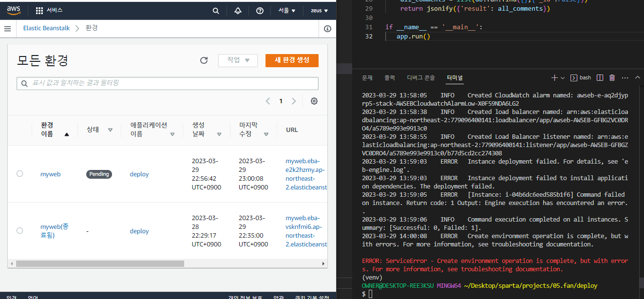Viewport: 644px width, 299px height.
Task: Select the myweb(종료됨) environment radio
Action: tap(19, 231)
